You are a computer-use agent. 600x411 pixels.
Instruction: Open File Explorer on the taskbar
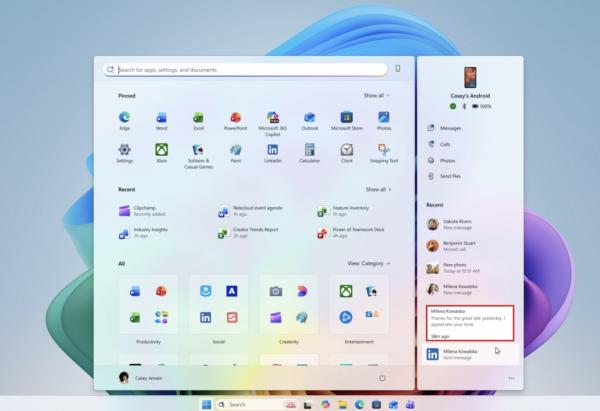point(342,404)
